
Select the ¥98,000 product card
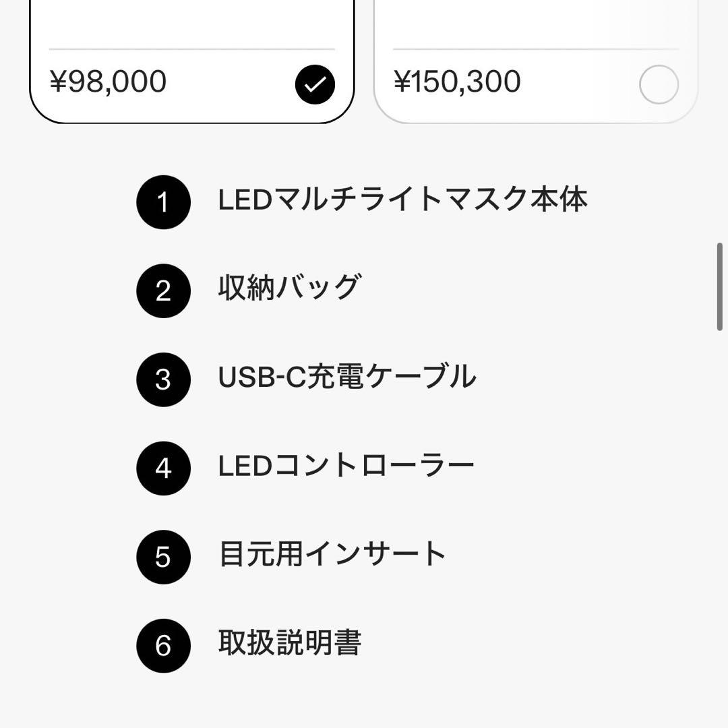point(191,67)
